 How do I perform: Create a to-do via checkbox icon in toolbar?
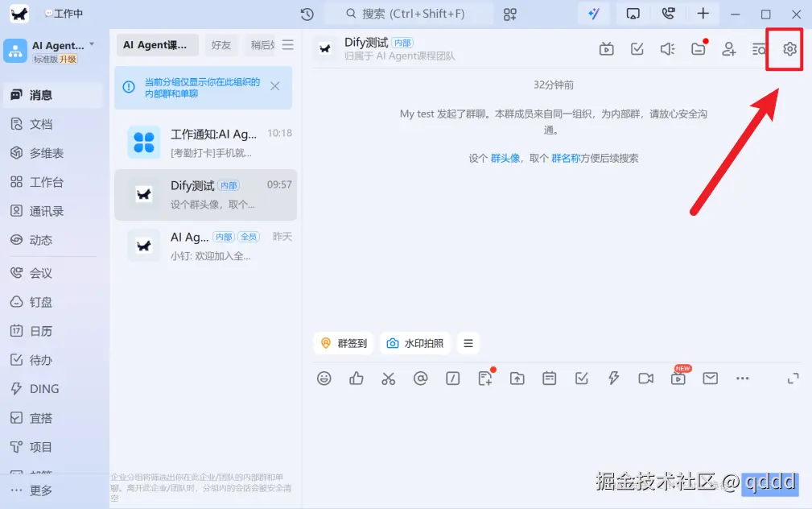pos(582,379)
